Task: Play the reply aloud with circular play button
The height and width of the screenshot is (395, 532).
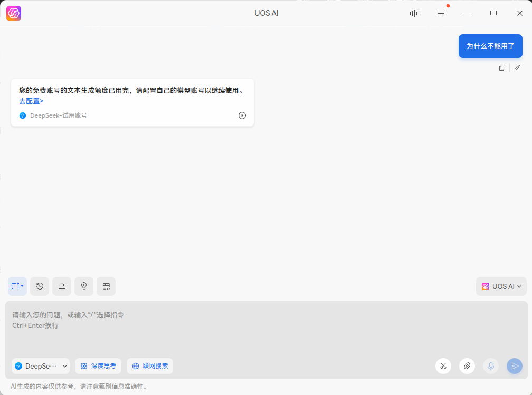Action: 242,115
